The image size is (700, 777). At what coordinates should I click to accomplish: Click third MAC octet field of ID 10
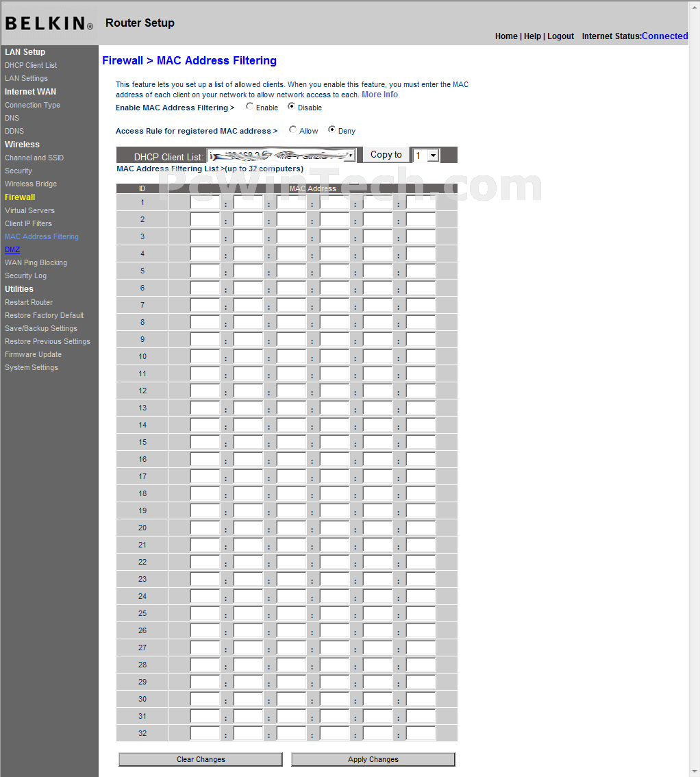291,357
